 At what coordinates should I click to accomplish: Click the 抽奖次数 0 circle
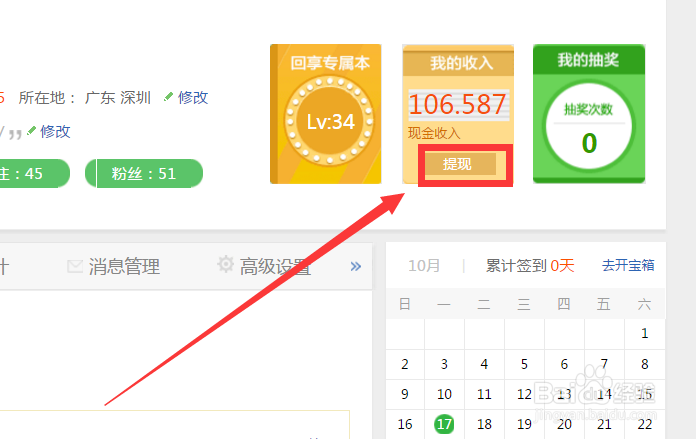pyautogui.click(x=589, y=126)
